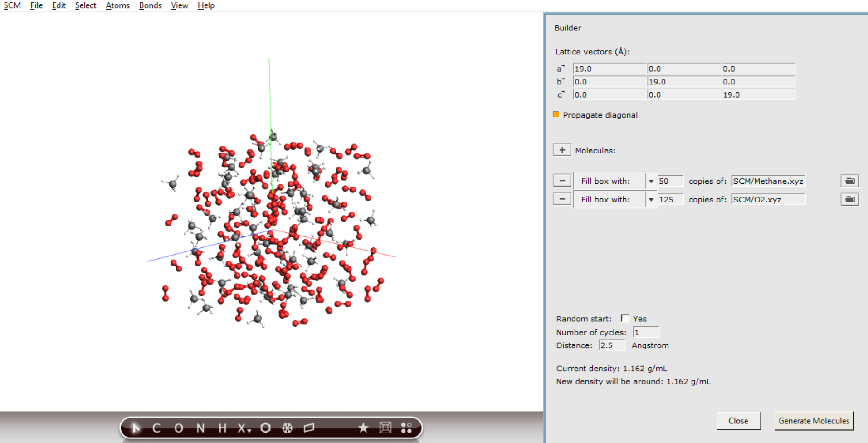Select the ring structure tool
The image size is (868, 443).
[x=266, y=428]
